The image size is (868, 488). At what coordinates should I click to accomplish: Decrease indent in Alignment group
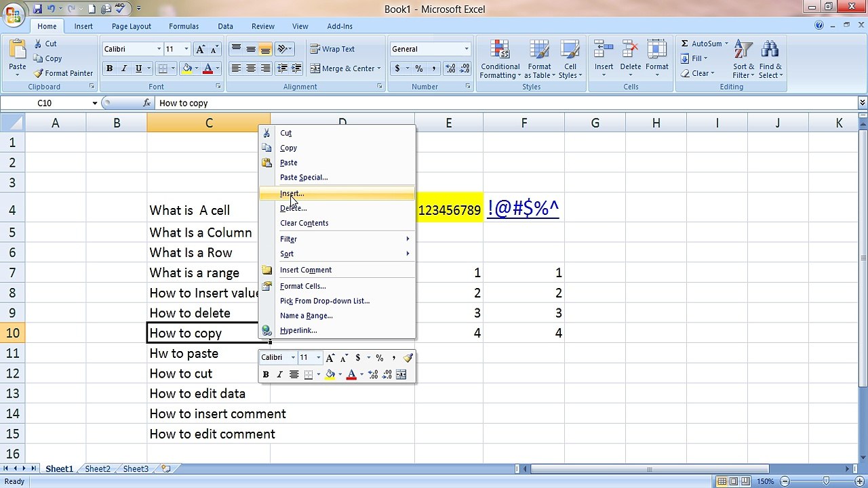point(283,68)
